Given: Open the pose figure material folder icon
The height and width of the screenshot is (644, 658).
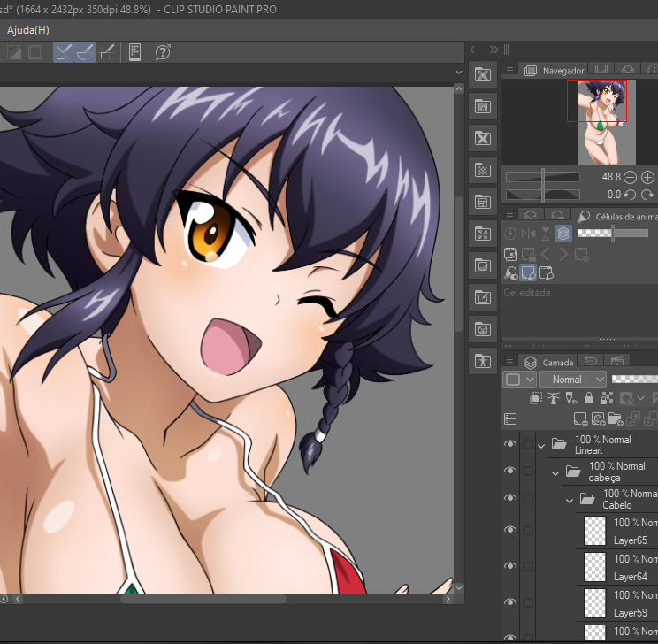Looking at the screenshot, I should pos(483,361).
